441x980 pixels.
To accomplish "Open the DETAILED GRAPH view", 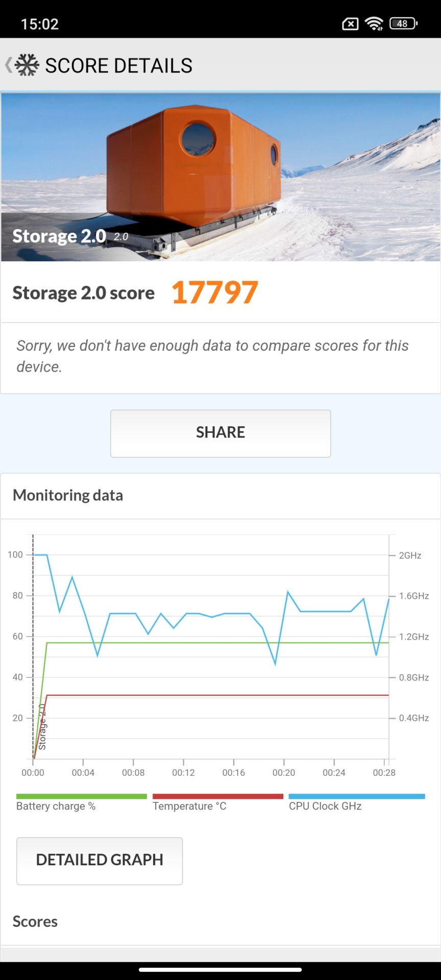I will (100, 861).
